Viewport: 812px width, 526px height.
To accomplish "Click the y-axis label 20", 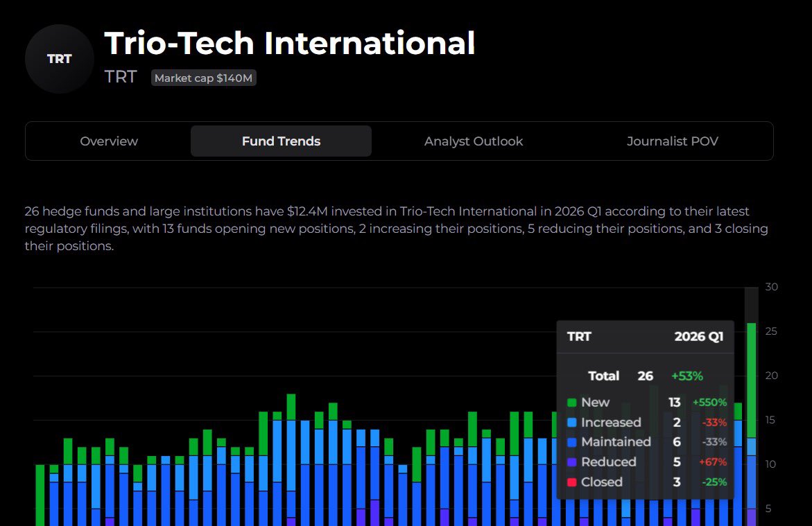I will tap(771, 376).
